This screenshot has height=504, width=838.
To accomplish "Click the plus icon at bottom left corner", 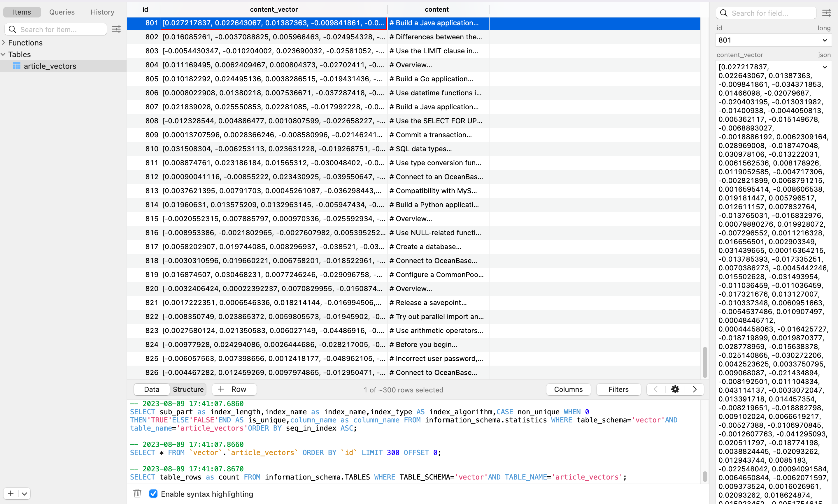I will [x=10, y=494].
